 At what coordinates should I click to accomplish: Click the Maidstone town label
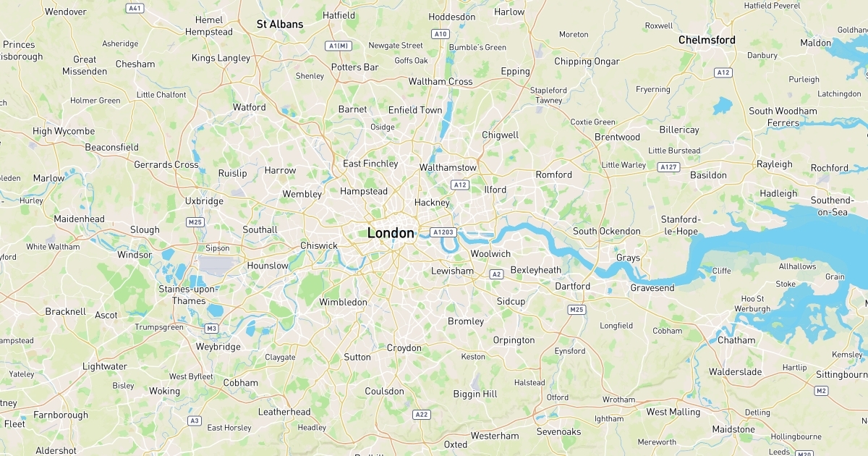tap(734, 429)
